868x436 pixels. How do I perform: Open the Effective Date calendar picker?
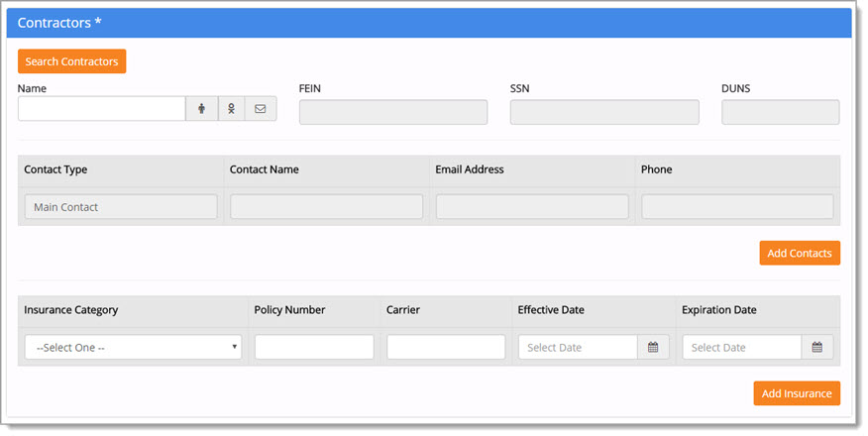click(x=653, y=347)
